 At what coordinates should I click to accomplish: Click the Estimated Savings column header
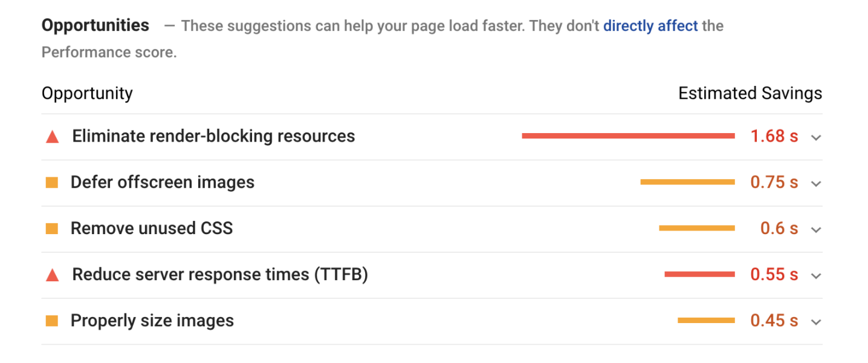(x=750, y=93)
